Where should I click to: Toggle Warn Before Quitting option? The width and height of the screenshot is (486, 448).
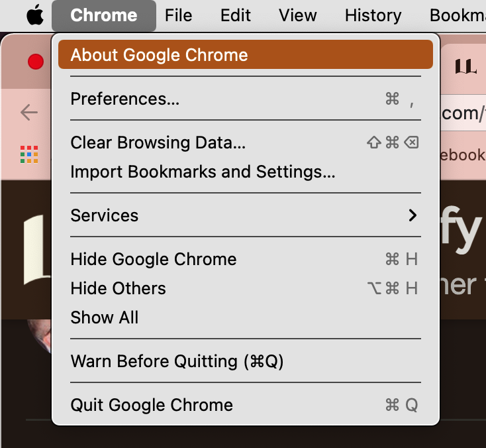[x=246, y=361]
